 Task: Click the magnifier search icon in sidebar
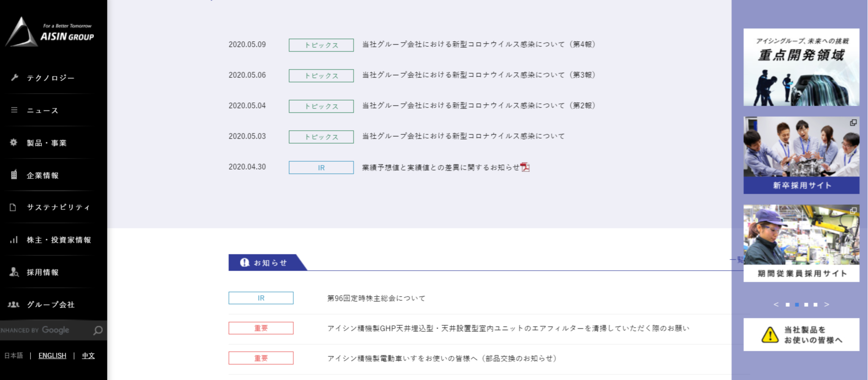pyautogui.click(x=98, y=330)
